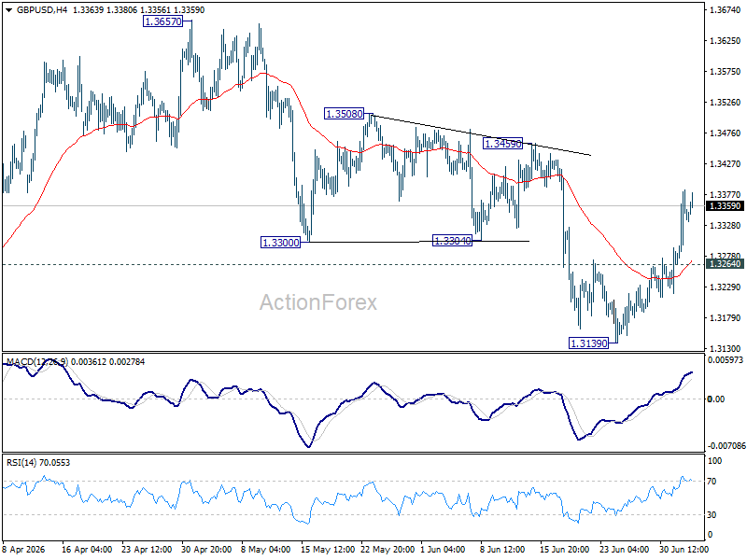Click the RSI 30 level label
The width and height of the screenshot is (747, 560).
pyautogui.click(x=712, y=515)
